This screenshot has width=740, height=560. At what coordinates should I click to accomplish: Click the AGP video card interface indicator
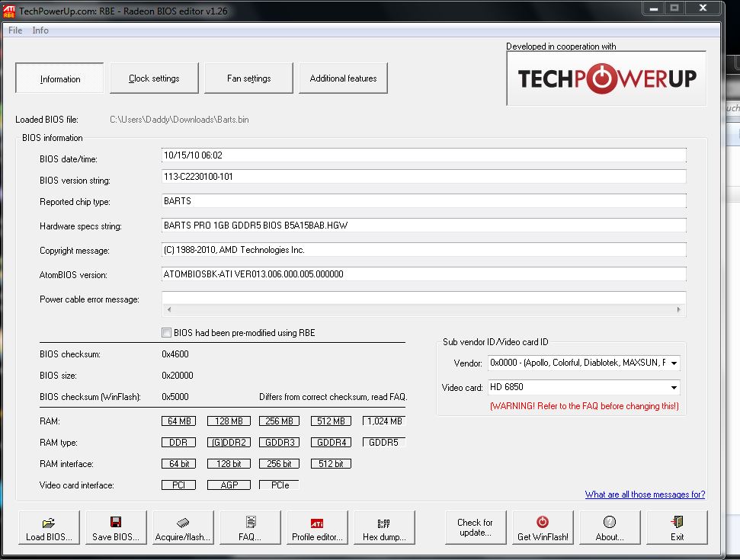tap(229, 485)
